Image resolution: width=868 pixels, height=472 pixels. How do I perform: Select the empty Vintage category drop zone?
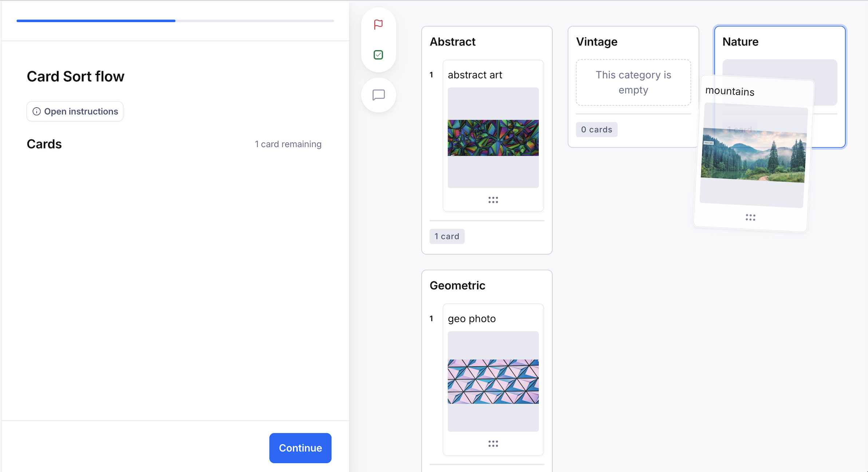633,83
